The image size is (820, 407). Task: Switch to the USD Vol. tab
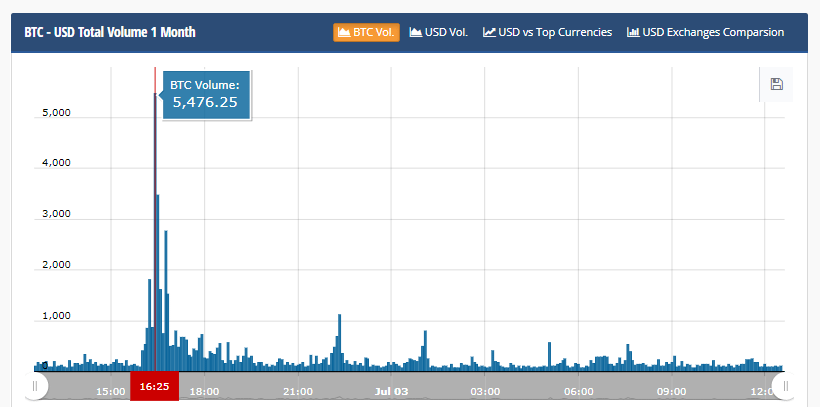[439, 32]
